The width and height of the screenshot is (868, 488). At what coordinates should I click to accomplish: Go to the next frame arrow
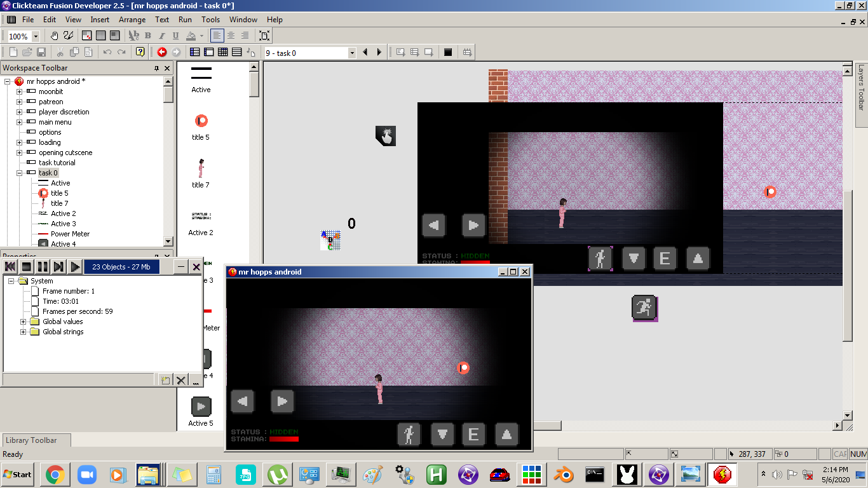click(379, 52)
